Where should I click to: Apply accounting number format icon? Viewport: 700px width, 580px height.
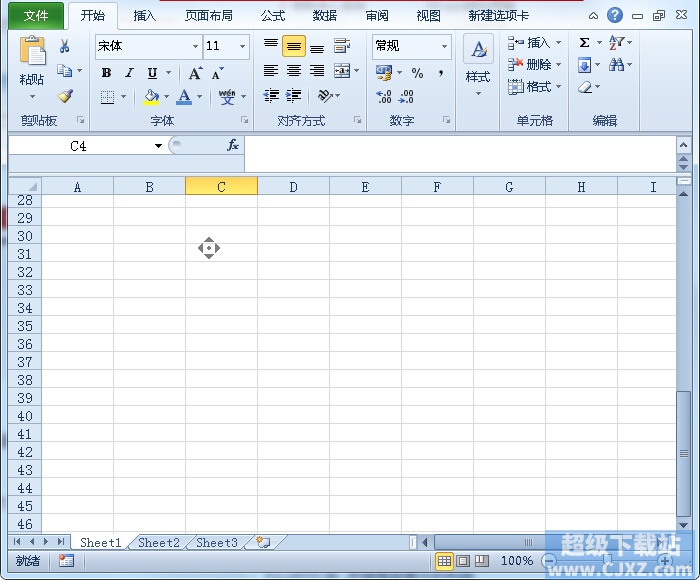click(x=384, y=73)
